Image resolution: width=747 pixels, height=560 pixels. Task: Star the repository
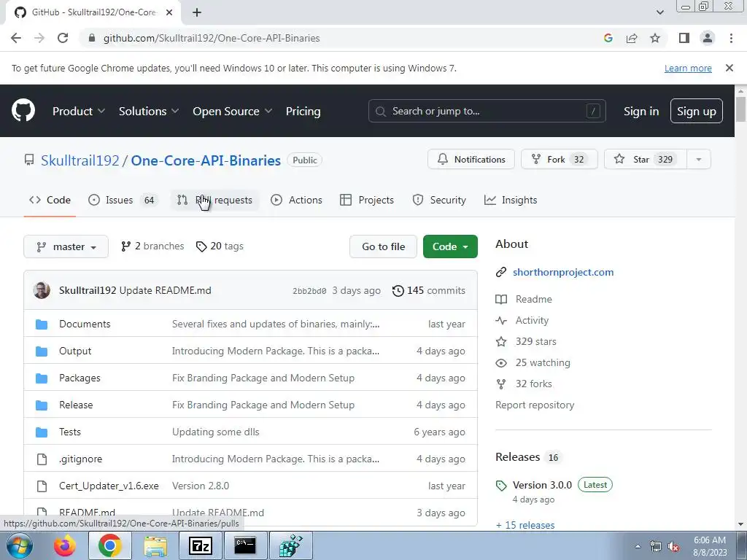[645, 159]
